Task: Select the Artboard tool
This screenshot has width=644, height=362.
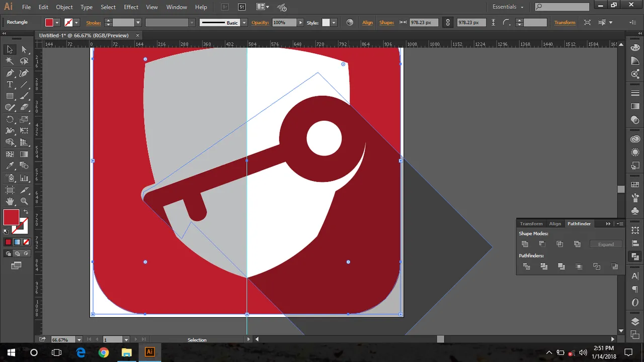Action: (x=10, y=190)
